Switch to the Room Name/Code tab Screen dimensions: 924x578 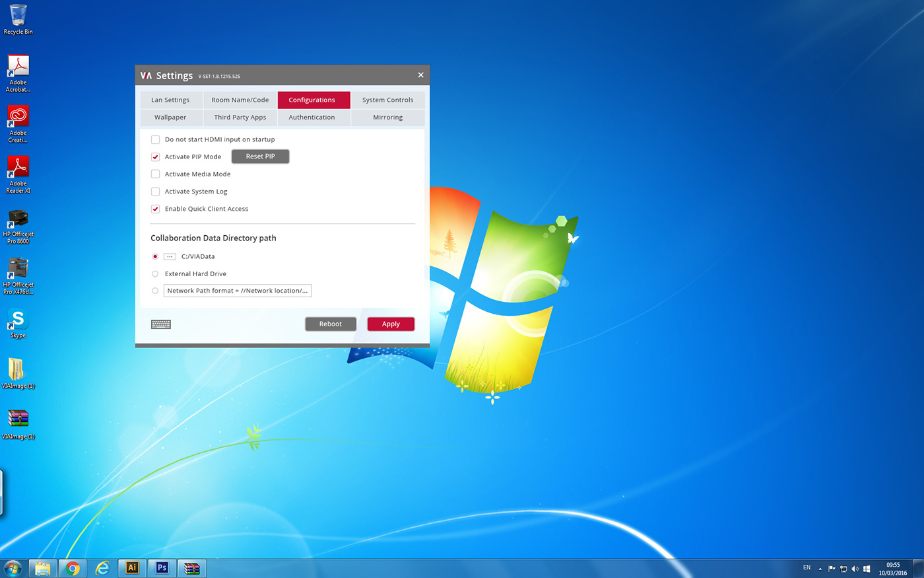point(240,100)
